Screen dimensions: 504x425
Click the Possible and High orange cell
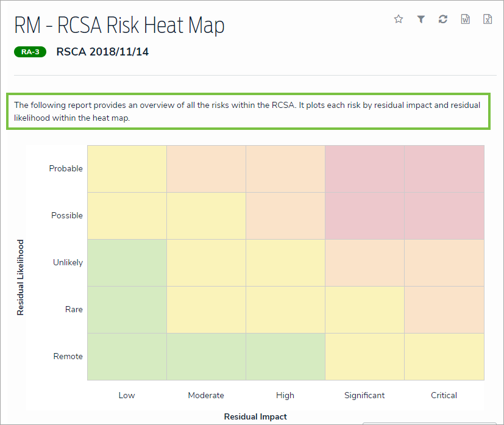pos(285,216)
